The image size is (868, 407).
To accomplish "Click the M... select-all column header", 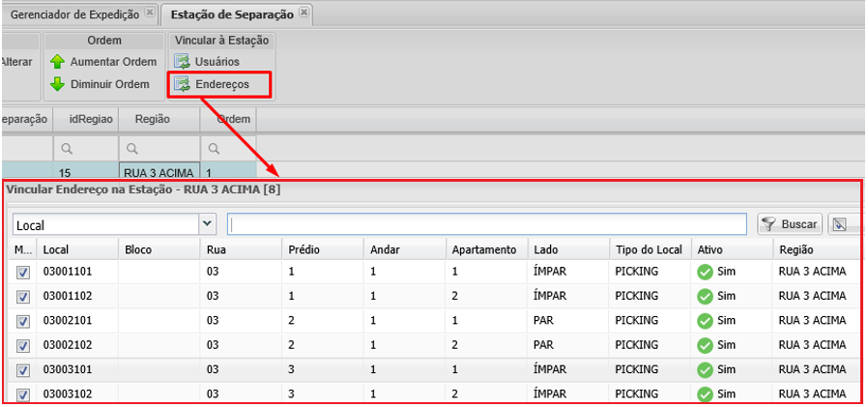I will pos(23,249).
